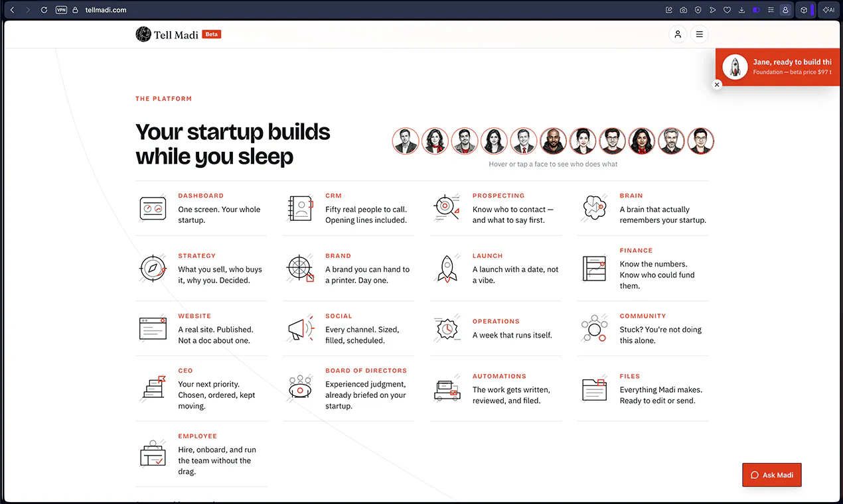Dismiss the Jane notification popup
This screenshot has width=843, height=504.
click(x=717, y=84)
